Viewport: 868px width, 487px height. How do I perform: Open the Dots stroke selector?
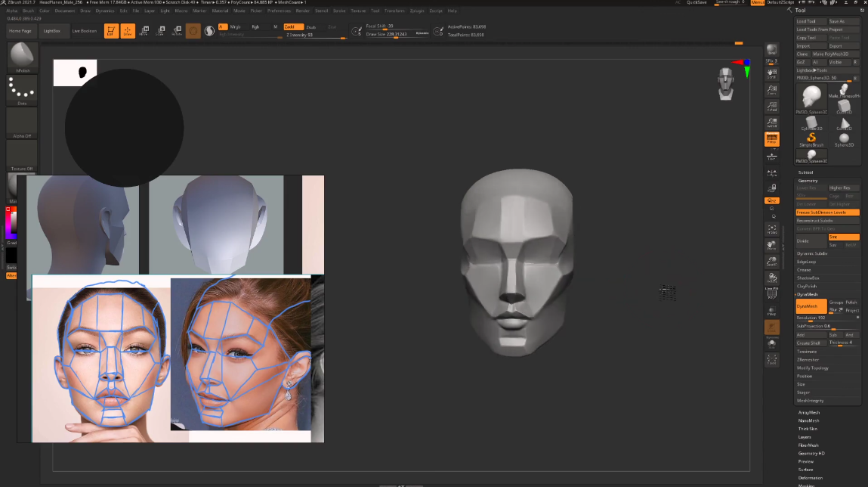click(x=22, y=90)
